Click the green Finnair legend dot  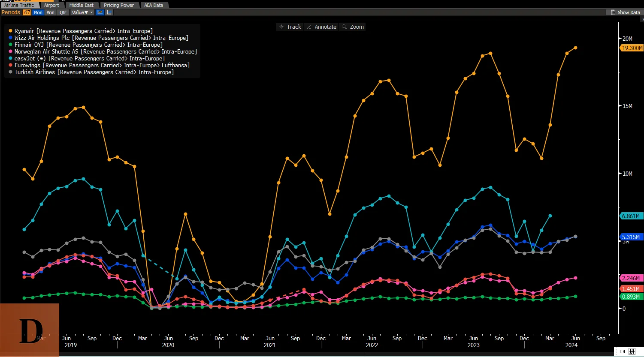[x=10, y=45]
